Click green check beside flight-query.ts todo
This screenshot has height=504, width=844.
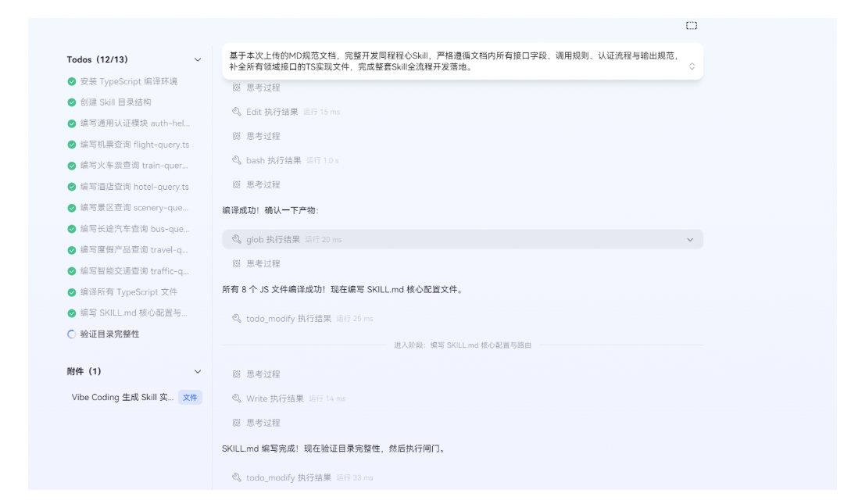click(x=72, y=145)
